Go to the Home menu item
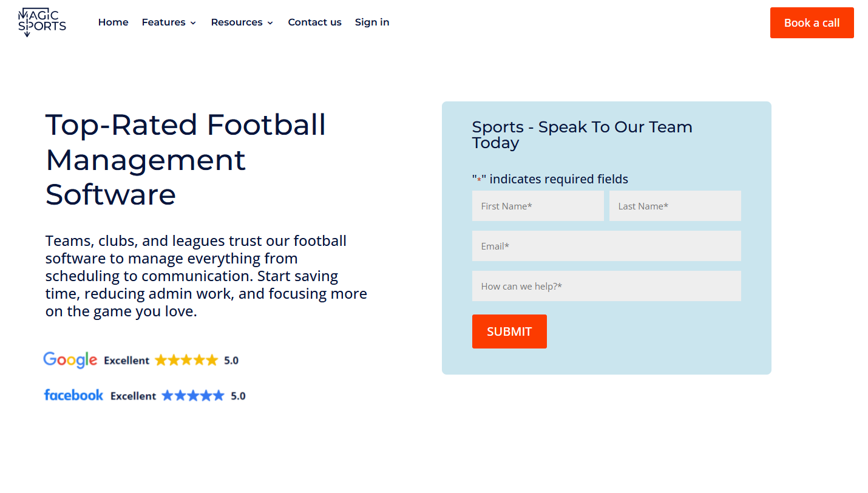 click(x=113, y=22)
